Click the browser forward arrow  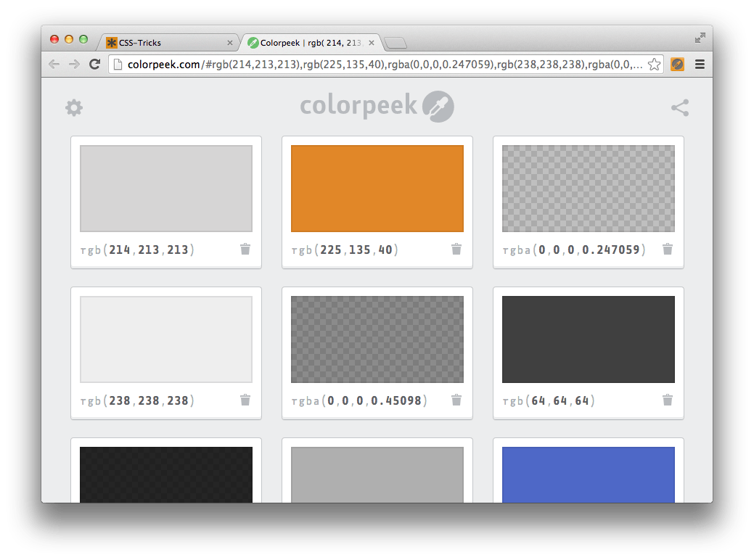pyautogui.click(x=74, y=65)
